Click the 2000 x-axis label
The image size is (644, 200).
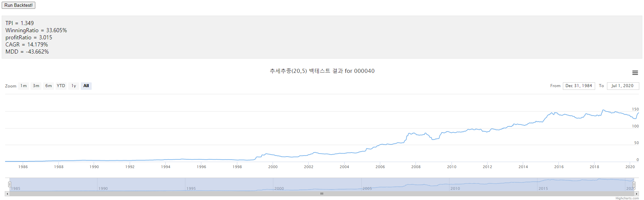click(x=273, y=167)
